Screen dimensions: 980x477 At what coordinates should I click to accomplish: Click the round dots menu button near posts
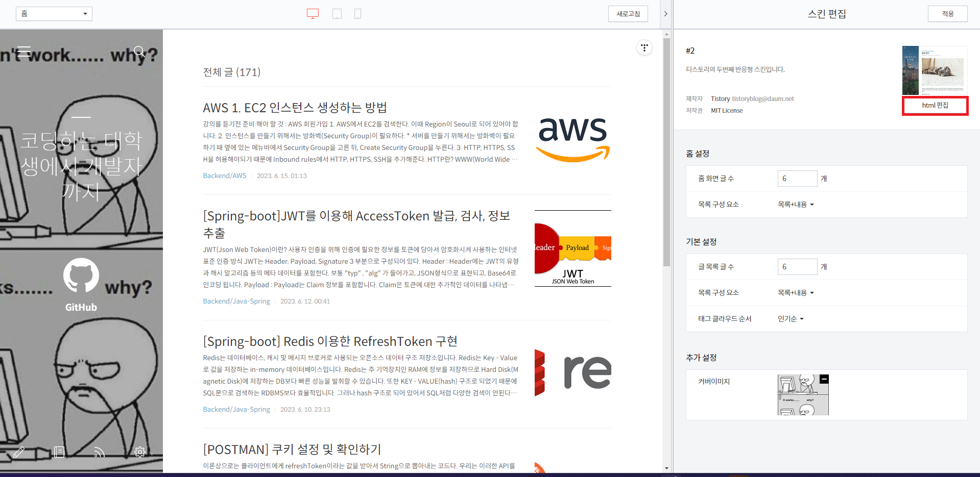pyautogui.click(x=644, y=47)
